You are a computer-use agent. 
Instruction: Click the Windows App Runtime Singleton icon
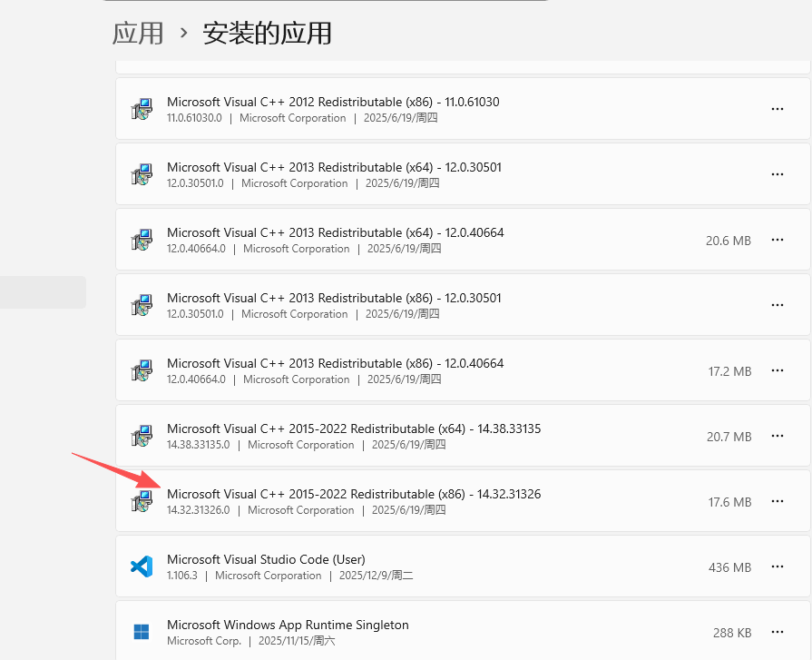(141, 632)
